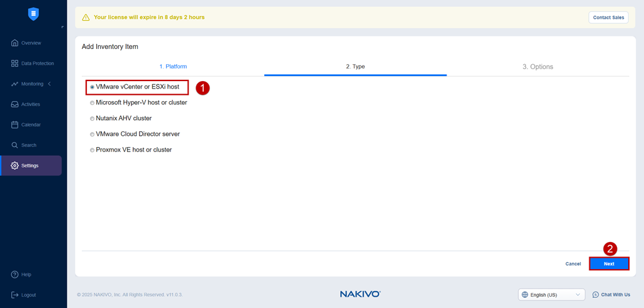Select Proxmox VE host or cluster
The height and width of the screenshot is (308, 644).
tap(131, 150)
